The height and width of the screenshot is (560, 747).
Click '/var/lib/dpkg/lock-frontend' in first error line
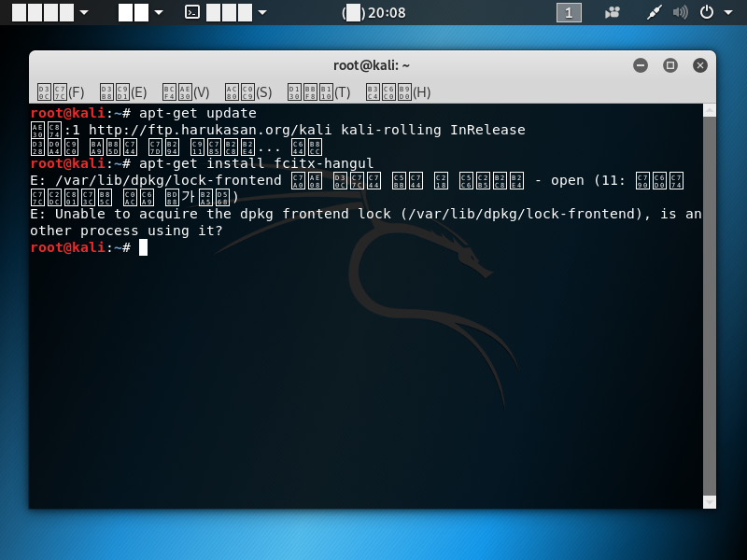click(168, 180)
